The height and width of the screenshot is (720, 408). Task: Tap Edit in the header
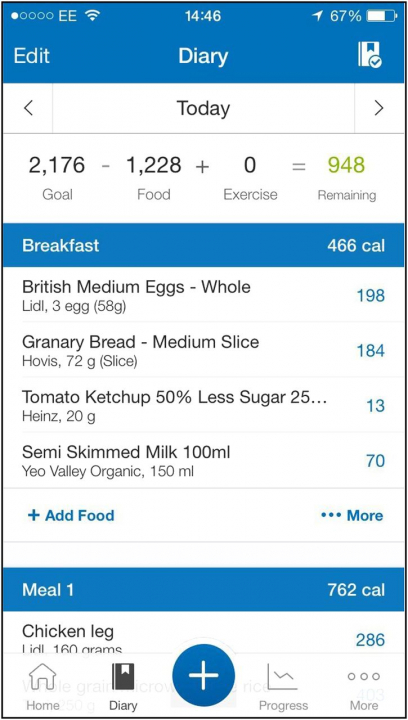31,56
